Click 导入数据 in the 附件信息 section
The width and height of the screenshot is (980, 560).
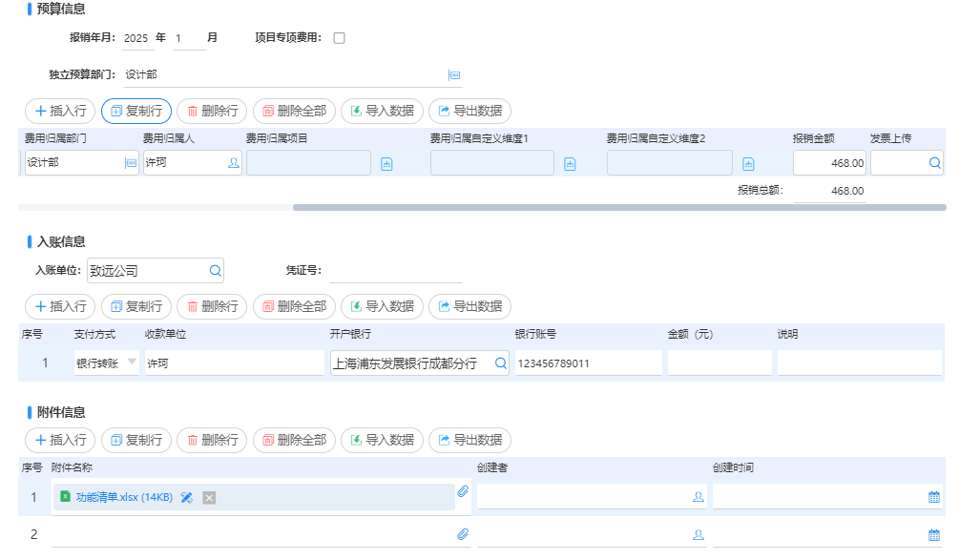click(382, 440)
